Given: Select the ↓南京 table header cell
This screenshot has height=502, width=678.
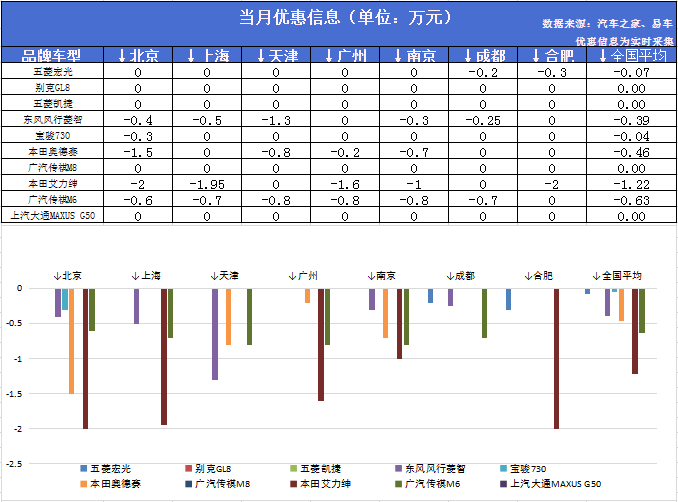Looking at the screenshot, I should [x=414, y=55].
